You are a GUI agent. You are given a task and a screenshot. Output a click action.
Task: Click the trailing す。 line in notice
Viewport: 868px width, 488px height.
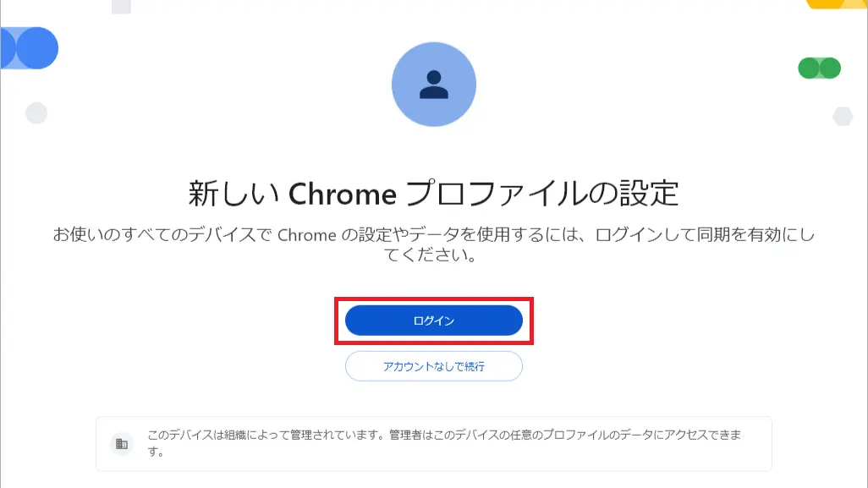pyautogui.click(x=156, y=452)
